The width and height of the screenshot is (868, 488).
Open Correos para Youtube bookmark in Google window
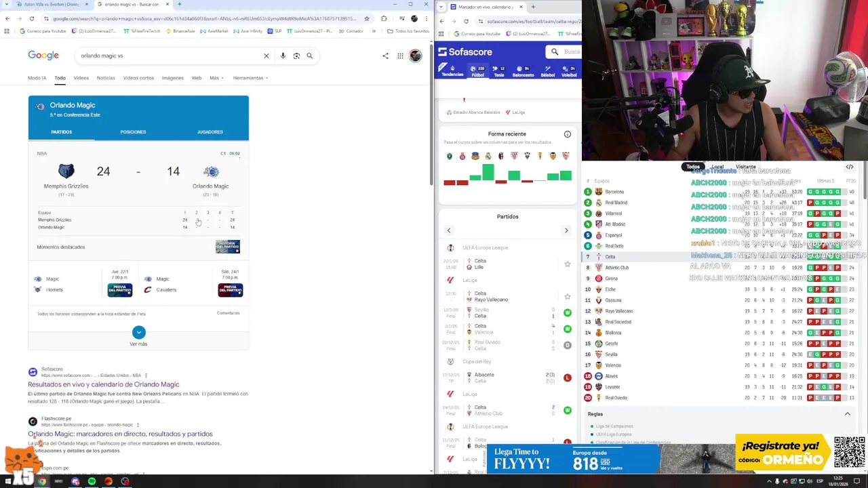[43, 31]
